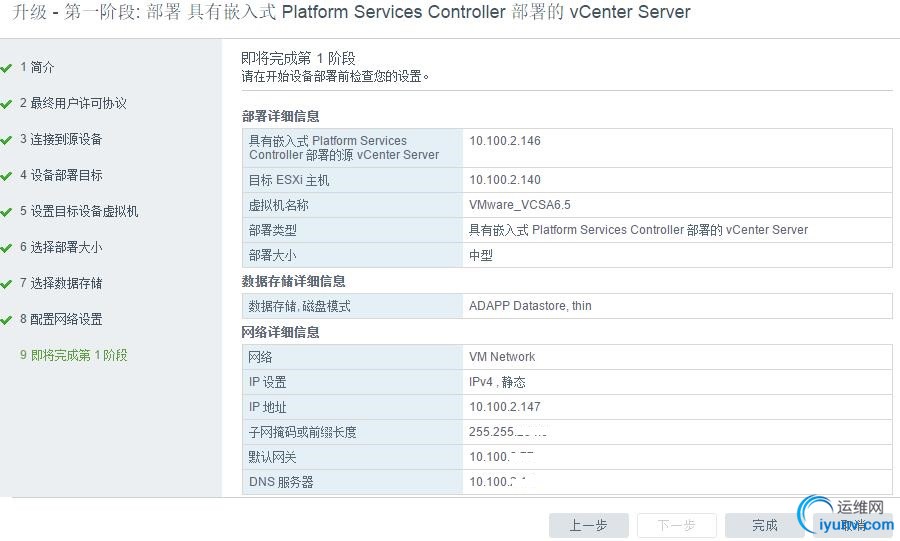Click the 目标 ESXi 主机 label

pos(289,180)
